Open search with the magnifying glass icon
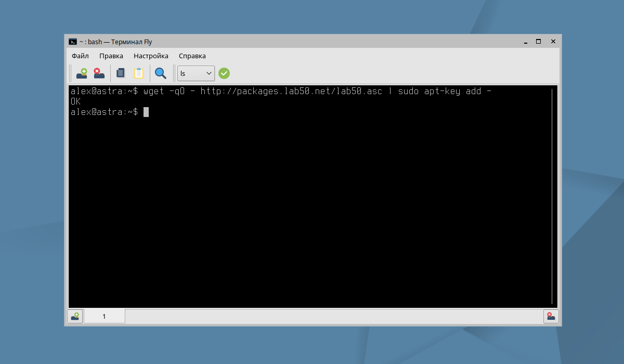Screen dimensions: 624x364 pos(161,73)
